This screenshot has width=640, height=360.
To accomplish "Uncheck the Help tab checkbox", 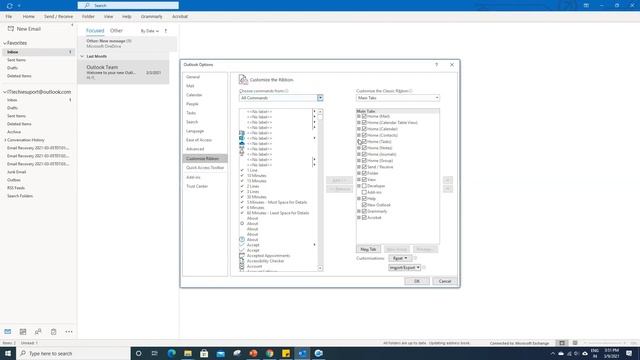I will [364, 198].
